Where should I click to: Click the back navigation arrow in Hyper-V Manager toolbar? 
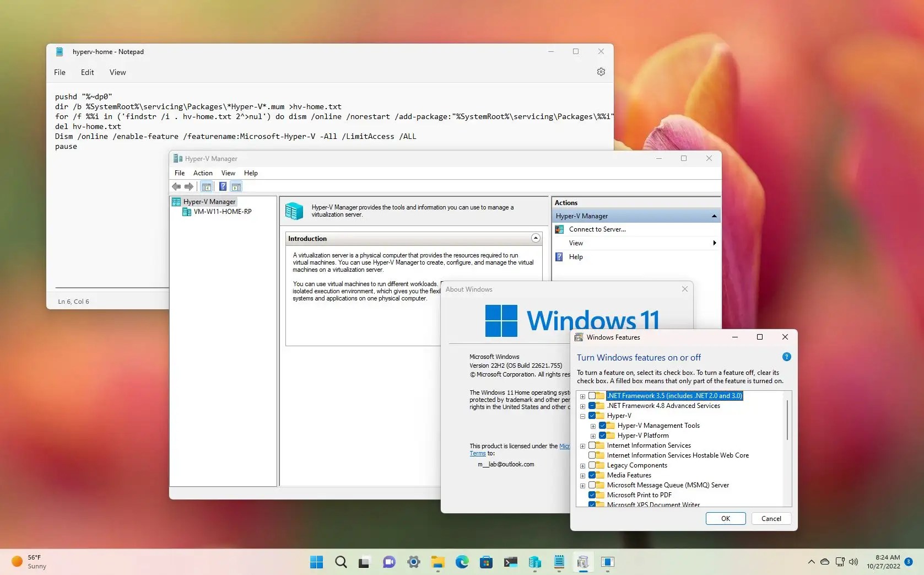[x=176, y=187]
